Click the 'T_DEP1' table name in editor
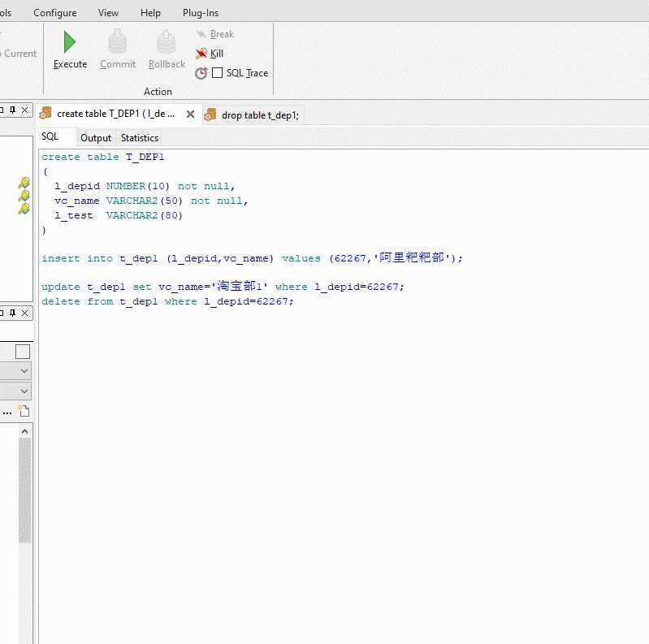 (x=145, y=157)
